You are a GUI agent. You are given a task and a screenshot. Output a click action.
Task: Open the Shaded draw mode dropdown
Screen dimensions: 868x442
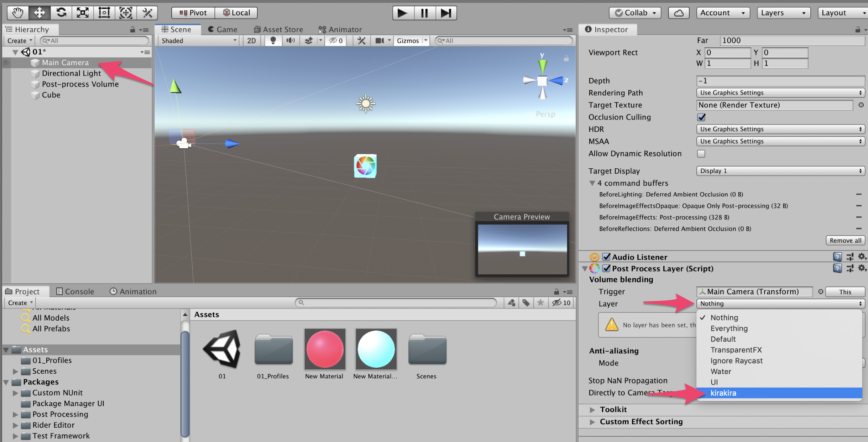tap(199, 41)
